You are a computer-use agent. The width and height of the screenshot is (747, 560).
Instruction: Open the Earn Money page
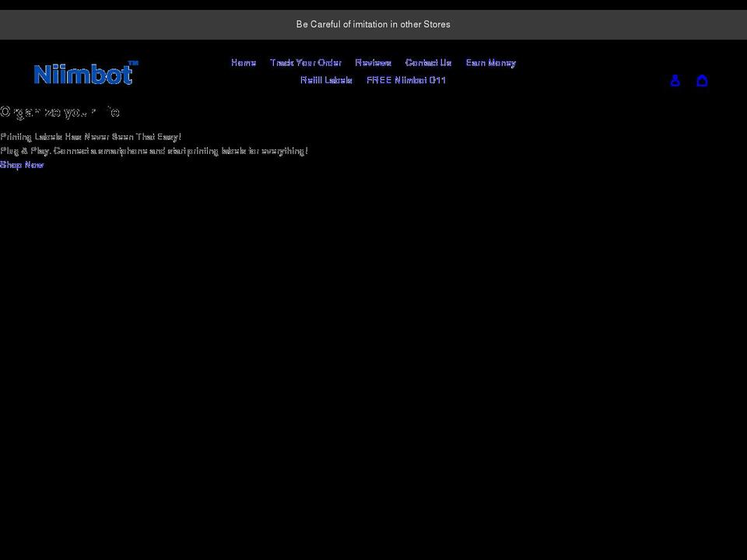tap(490, 62)
